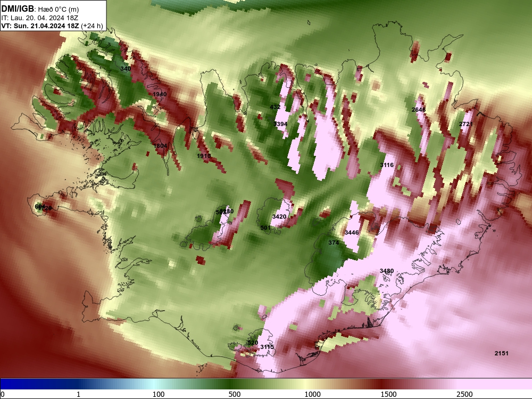Screen dimensions: 532x399
Task: Click the 'DMI/IGB' title text
Action: point(18,9)
